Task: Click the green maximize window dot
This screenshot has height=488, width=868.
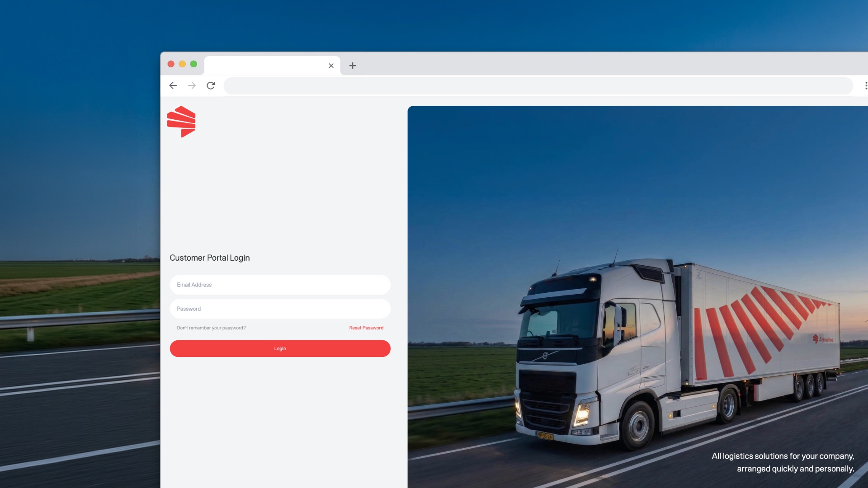Action: click(x=193, y=64)
